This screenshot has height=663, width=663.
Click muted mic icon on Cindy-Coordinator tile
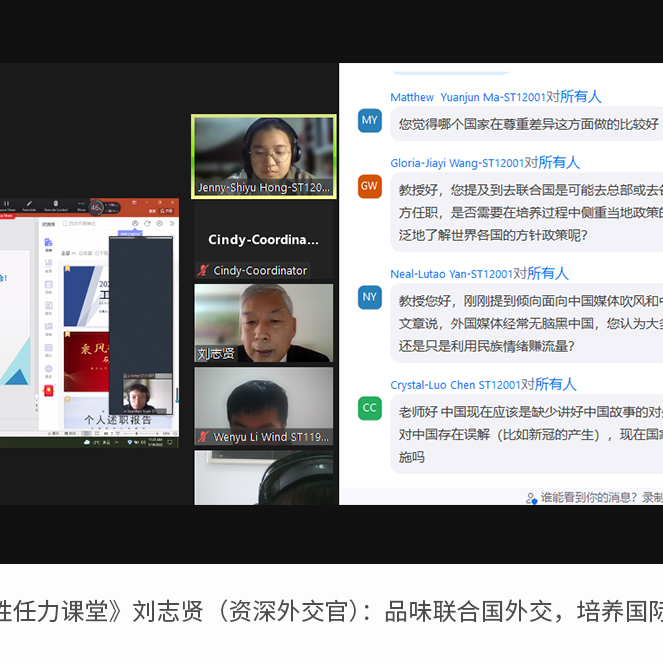(x=203, y=271)
